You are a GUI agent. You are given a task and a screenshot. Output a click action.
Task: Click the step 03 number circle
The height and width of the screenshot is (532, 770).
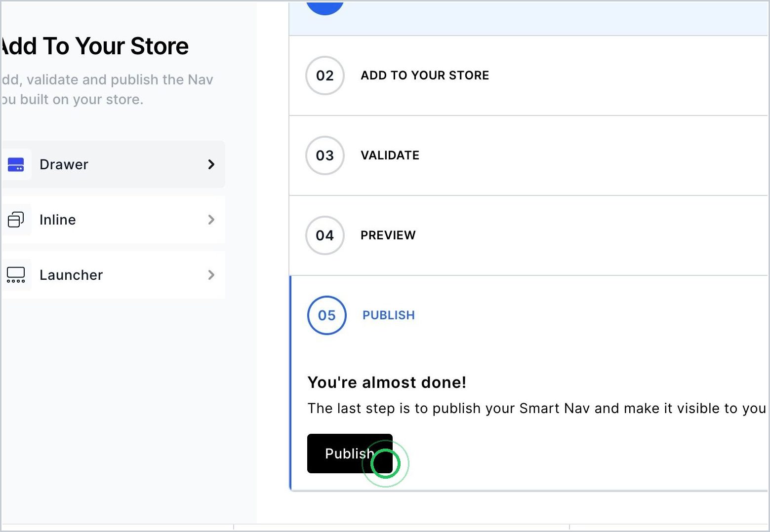325,155
